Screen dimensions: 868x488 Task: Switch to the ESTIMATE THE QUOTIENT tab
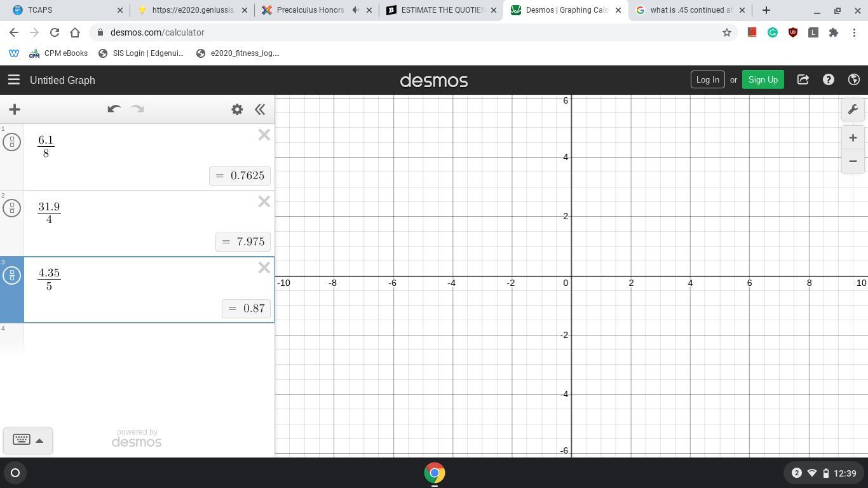pos(438,10)
